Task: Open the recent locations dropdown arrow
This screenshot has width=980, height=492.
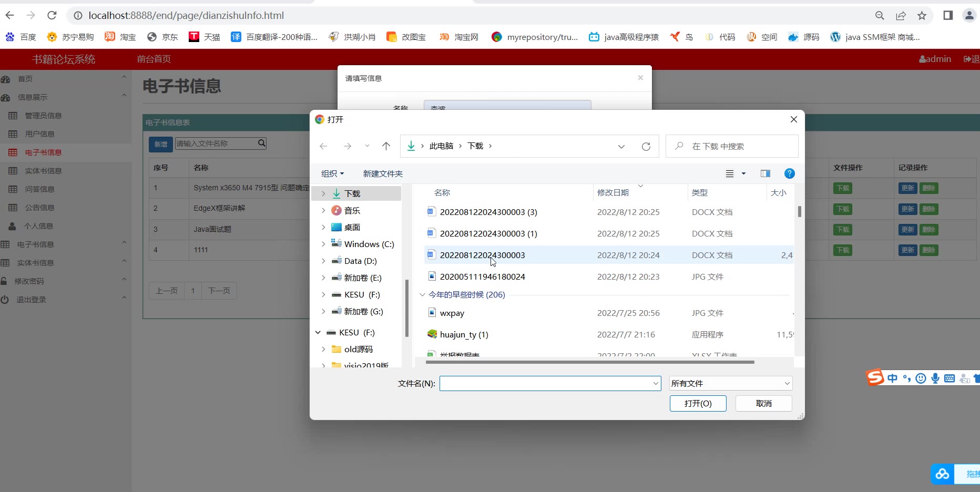Action: [x=367, y=146]
